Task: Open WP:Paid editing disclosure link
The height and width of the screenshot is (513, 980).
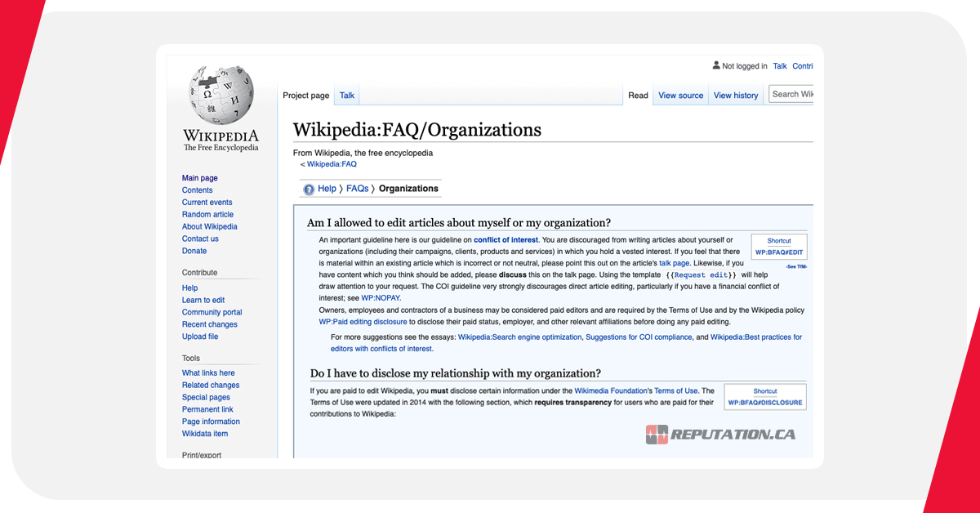Action: point(363,322)
